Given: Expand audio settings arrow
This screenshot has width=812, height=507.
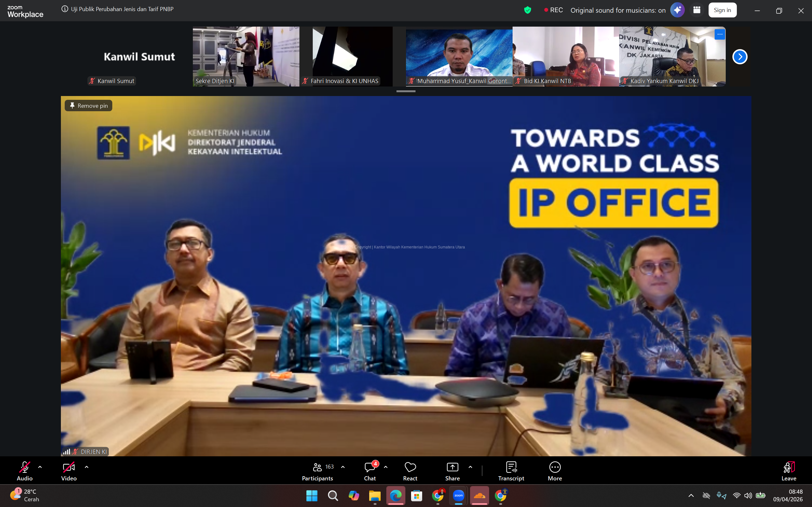Looking at the screenshot, I should (40, 467).
